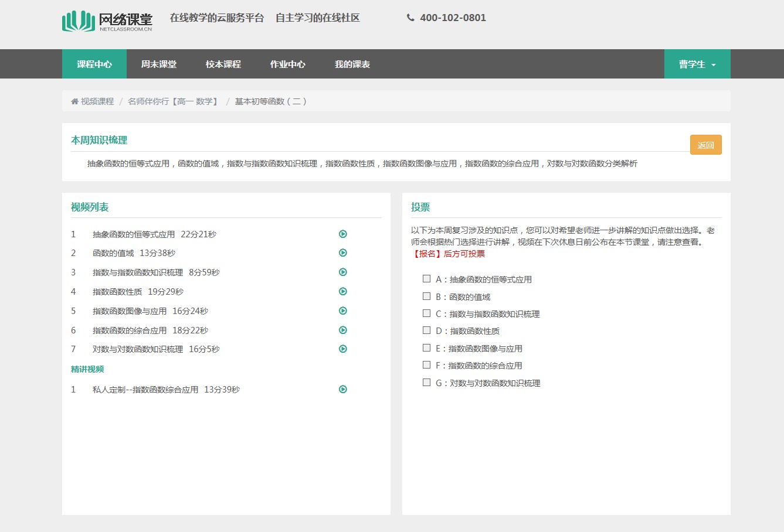Launch video 指数函数的综合应用
The height and width of the screenshot is (532, 784).
343,330
